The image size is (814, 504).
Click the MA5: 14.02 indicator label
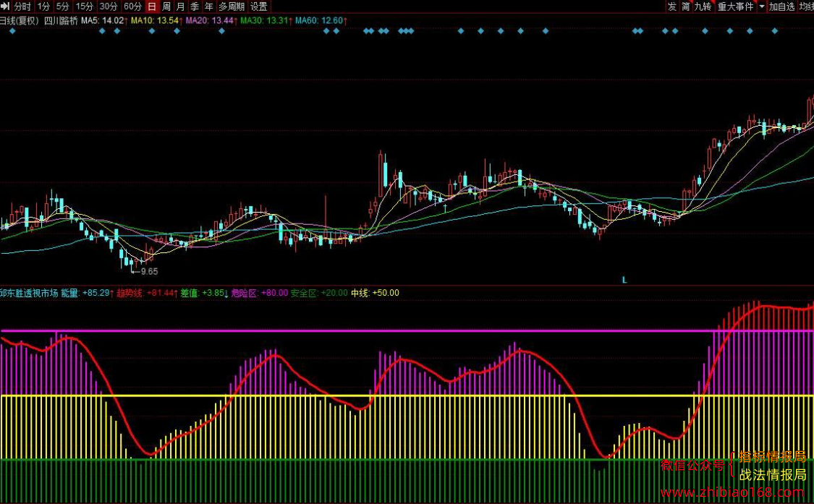pos(104,21)
